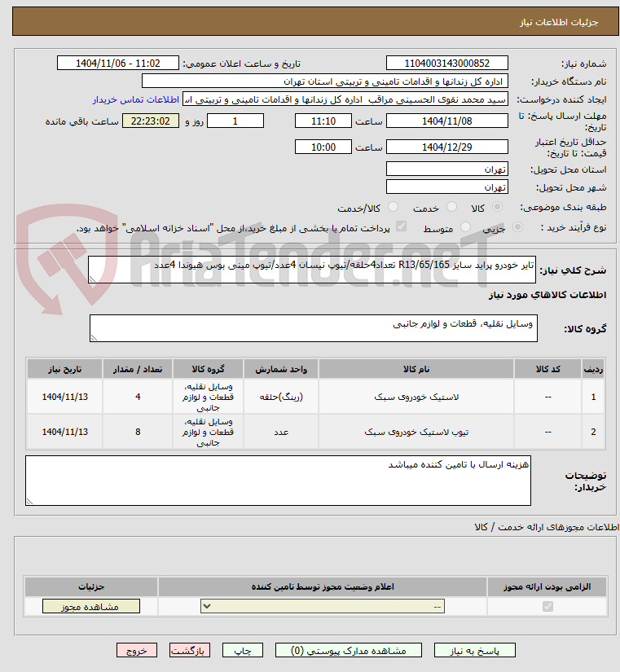Click the شرح کلی نیاز text area

(312, 270)
